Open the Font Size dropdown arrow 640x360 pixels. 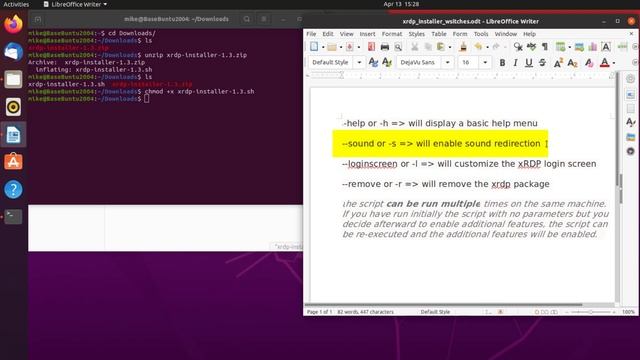pos(485,62)
